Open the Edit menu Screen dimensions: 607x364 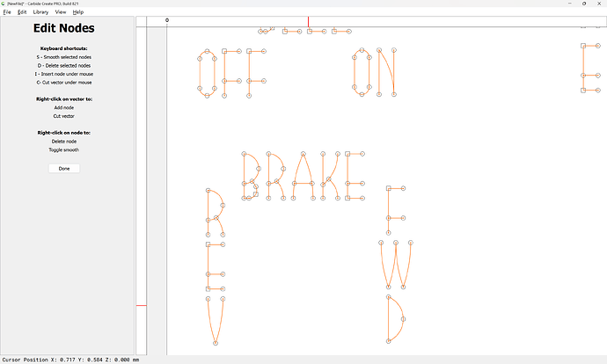pos(22,12)
